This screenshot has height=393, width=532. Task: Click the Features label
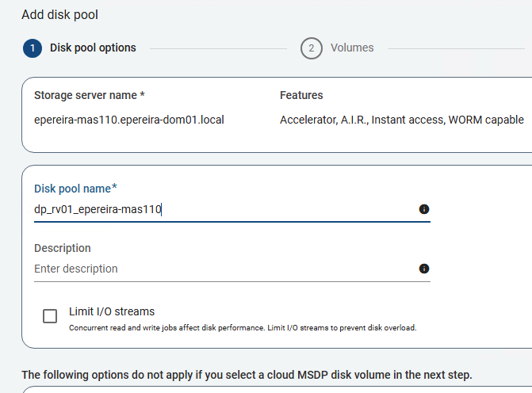coord(301,95)
